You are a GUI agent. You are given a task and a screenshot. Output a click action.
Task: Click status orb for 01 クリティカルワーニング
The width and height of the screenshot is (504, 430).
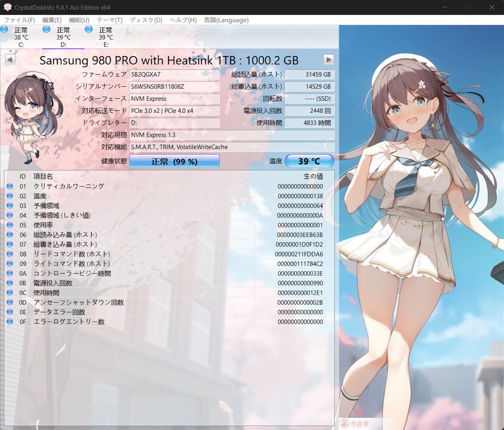point(10,186)
